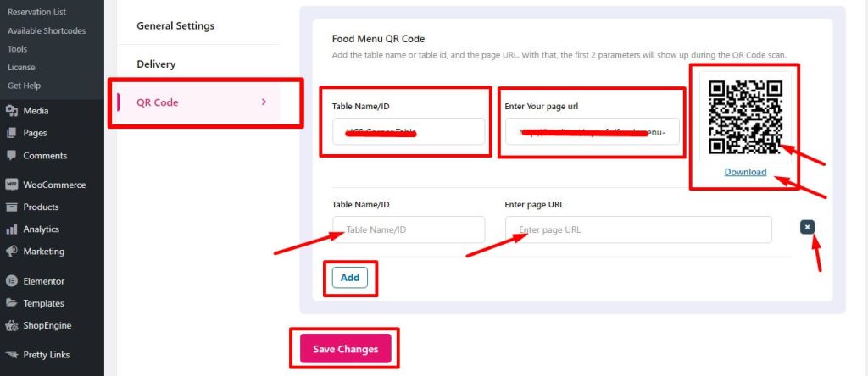Click the Marketing megaphone icon
This screenshot has height=376, width=868.
(12, 251)
